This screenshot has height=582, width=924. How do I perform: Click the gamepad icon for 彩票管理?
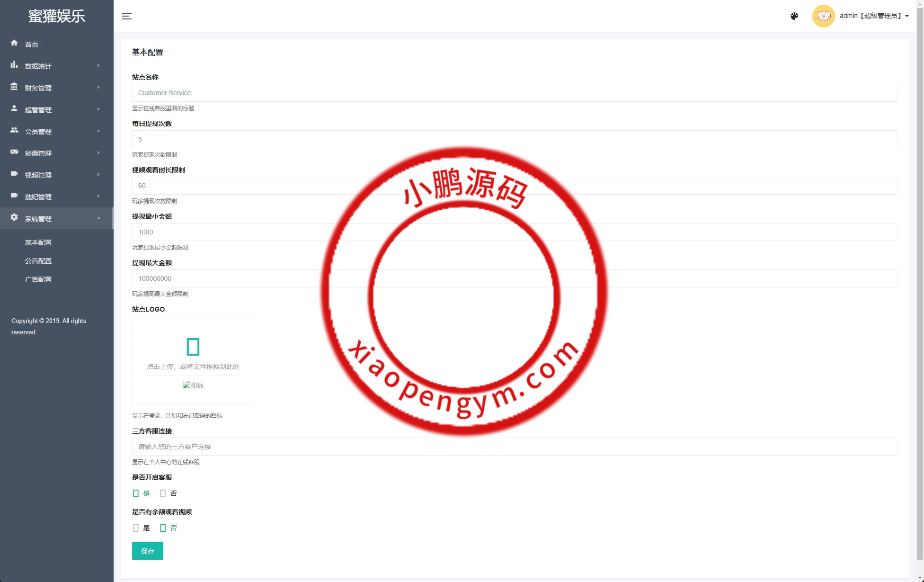coord(14,152)
